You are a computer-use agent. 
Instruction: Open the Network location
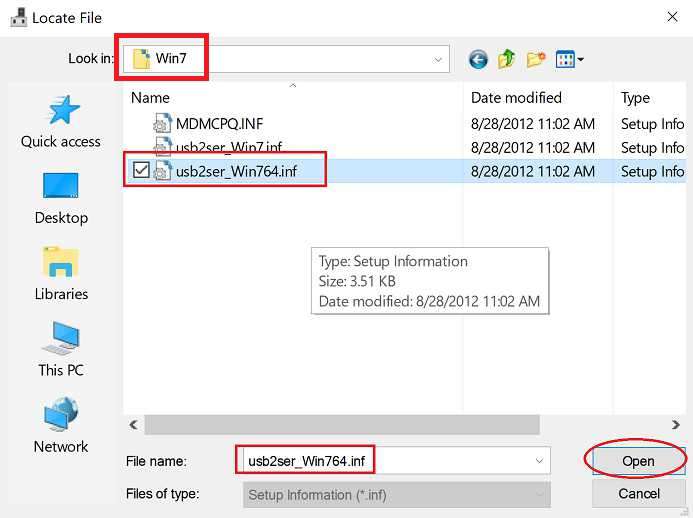click(61, 427)
